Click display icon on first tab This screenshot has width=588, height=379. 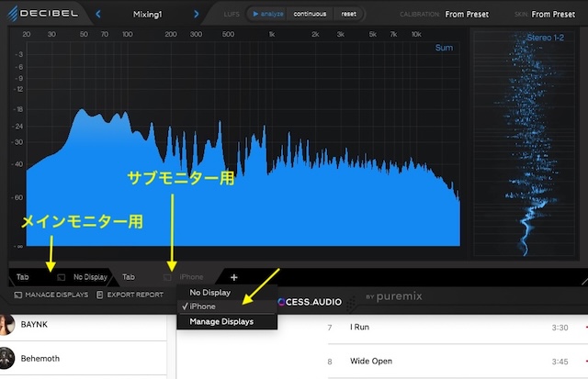pos(61,276)
